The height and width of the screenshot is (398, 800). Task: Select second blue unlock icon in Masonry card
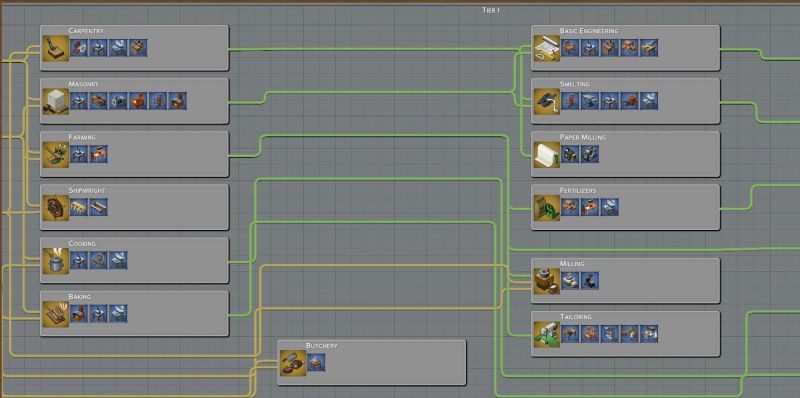point(98,101)
